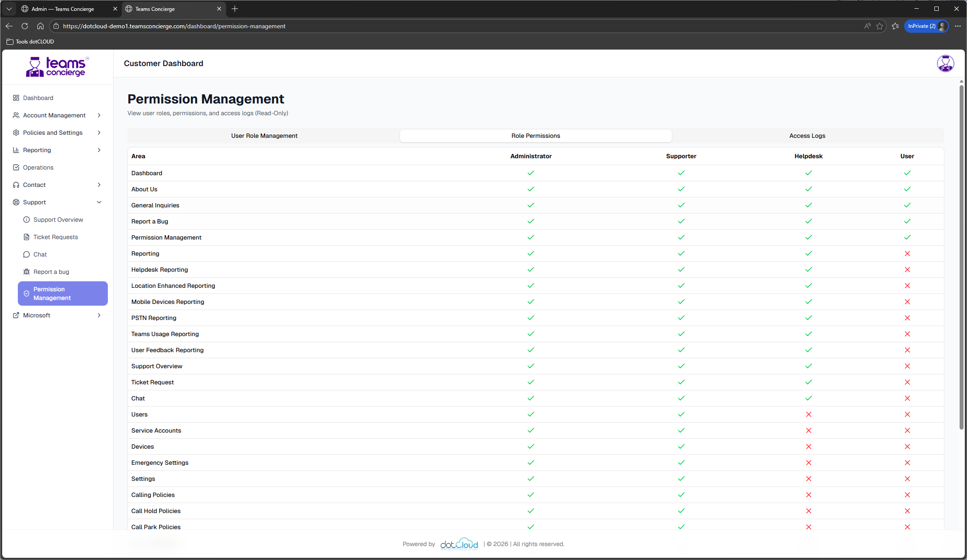The height and width of the screenshot is (560, 967).
Task: Add this page to favorites star
Action: (879, 26)
